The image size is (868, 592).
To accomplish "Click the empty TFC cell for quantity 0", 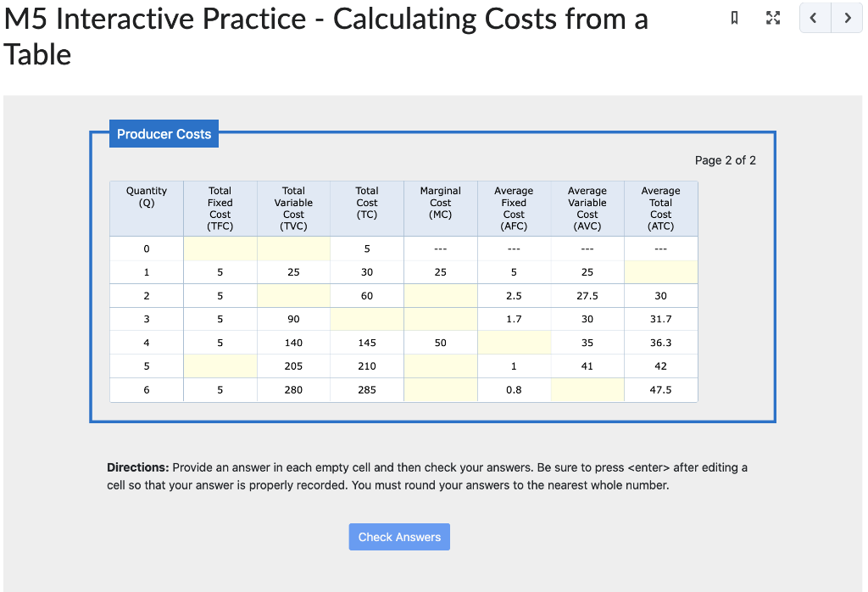I will pos(220,249).
